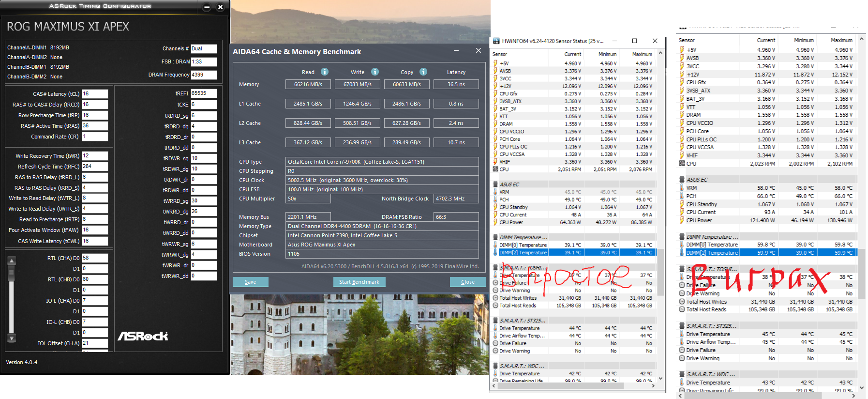
Task: Click S.M.A.R.T.: ST325 drive icon in HWiNFO64 v6.24 window
Action: click(x=495, y=321)
